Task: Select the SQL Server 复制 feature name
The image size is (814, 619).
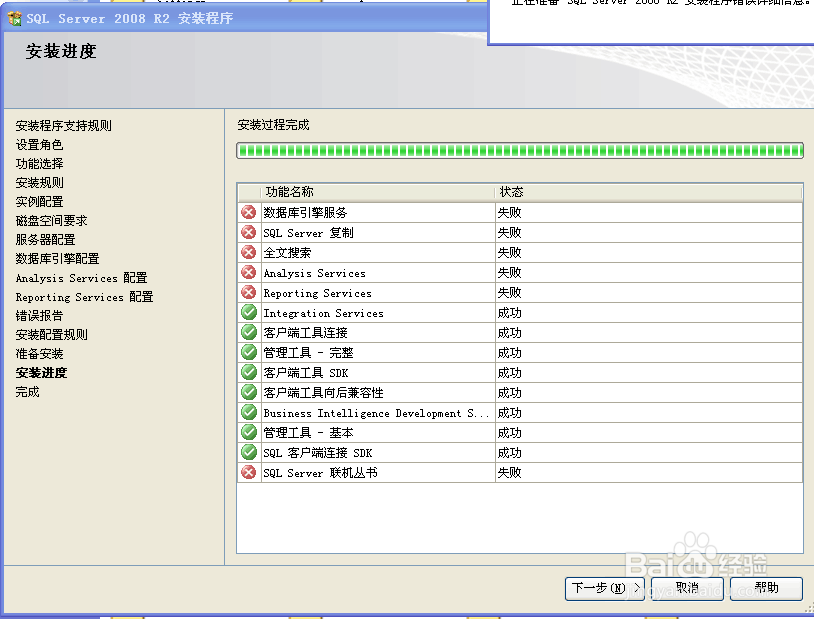Action: point(308,233)
